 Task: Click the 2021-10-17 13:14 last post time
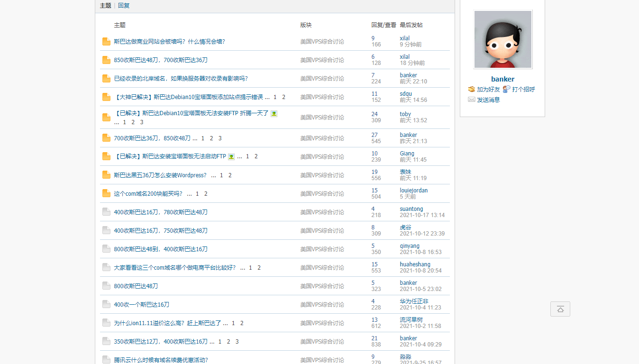point(422,215)
